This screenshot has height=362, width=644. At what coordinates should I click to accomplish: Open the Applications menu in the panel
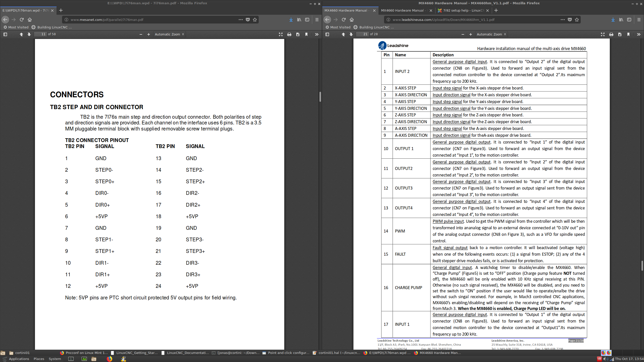pyautogui.click(x=16, y=359)
